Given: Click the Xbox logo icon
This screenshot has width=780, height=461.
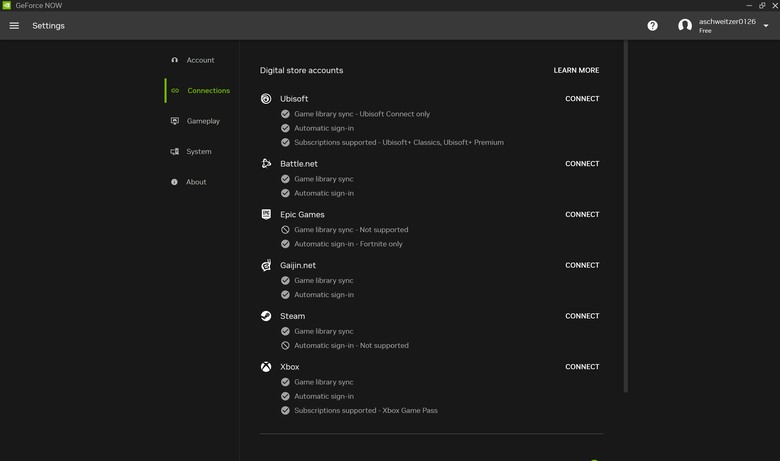Looking at the screenshot, I should click(x=266, y=367).
